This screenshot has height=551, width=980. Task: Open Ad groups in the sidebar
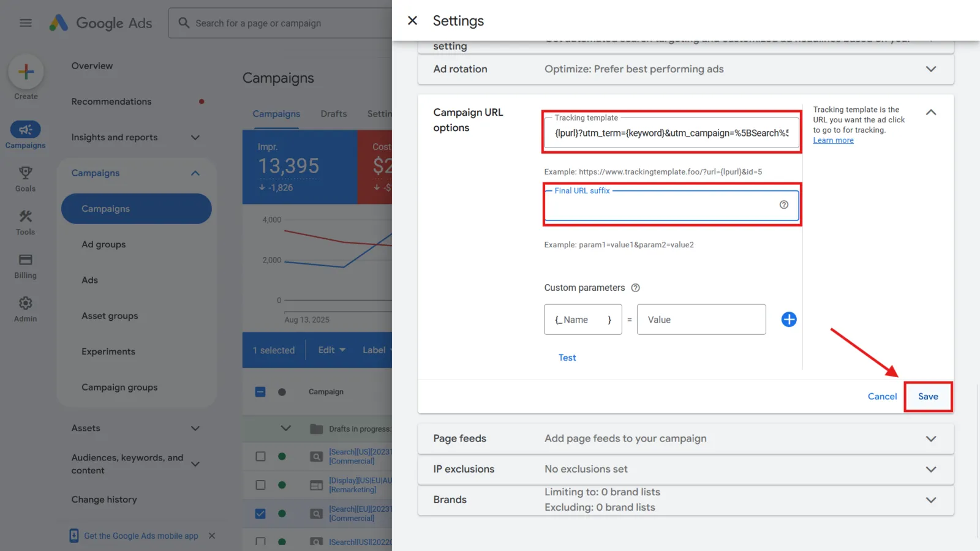(x=104, y=244)
